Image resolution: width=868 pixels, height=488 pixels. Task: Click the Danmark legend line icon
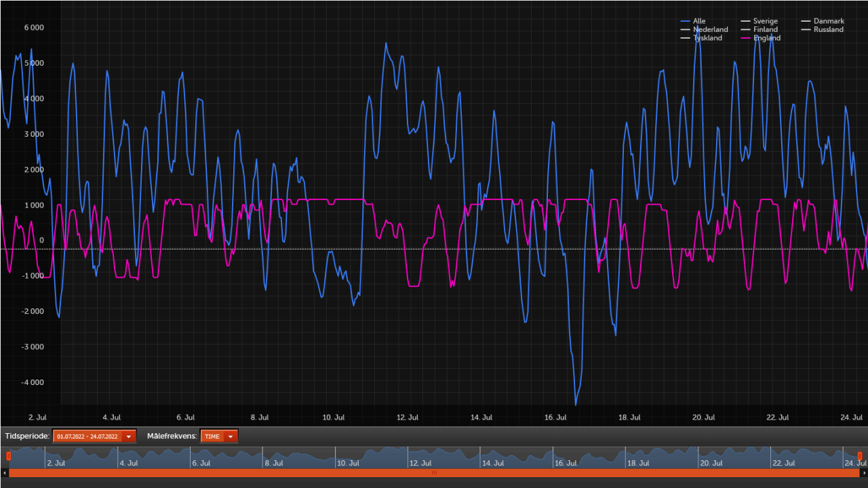click(x=806, y=21)
